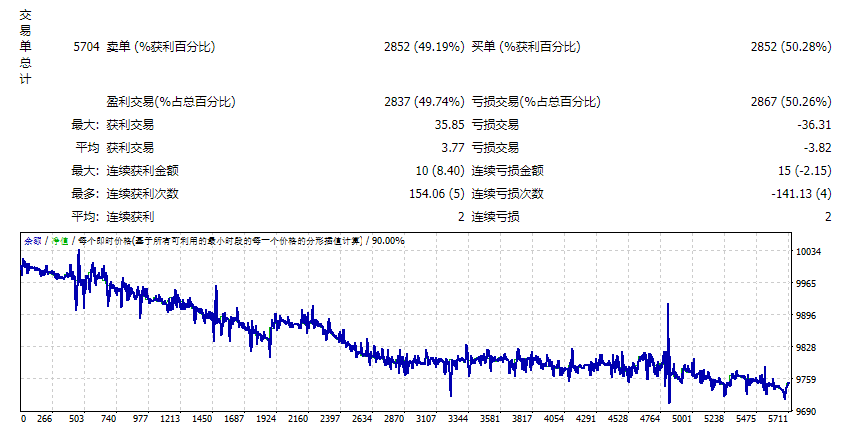Click the vertical 交易单总计 label
The image size is (859, 431).
25,47
